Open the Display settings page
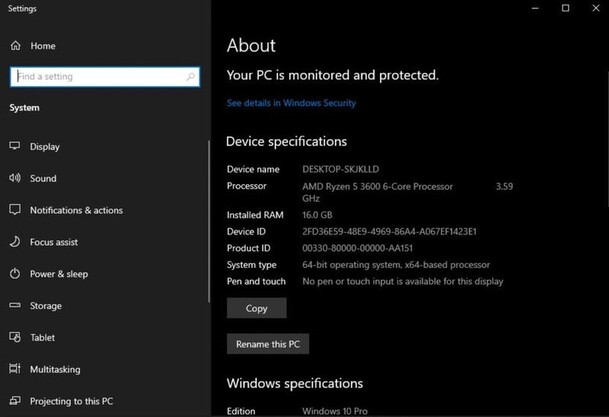 point(45,146)
